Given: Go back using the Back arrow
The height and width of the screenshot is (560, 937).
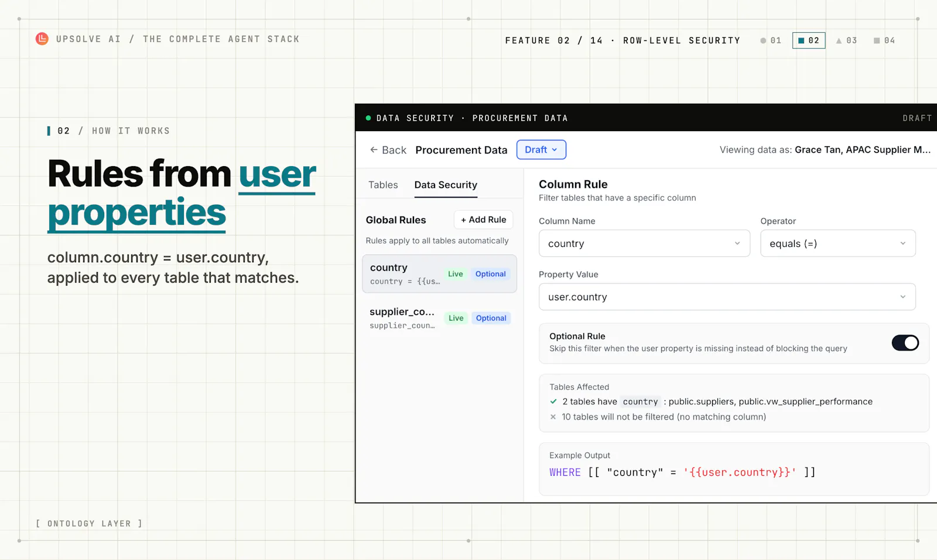Looking at the screenshot, I should (388, 150).
